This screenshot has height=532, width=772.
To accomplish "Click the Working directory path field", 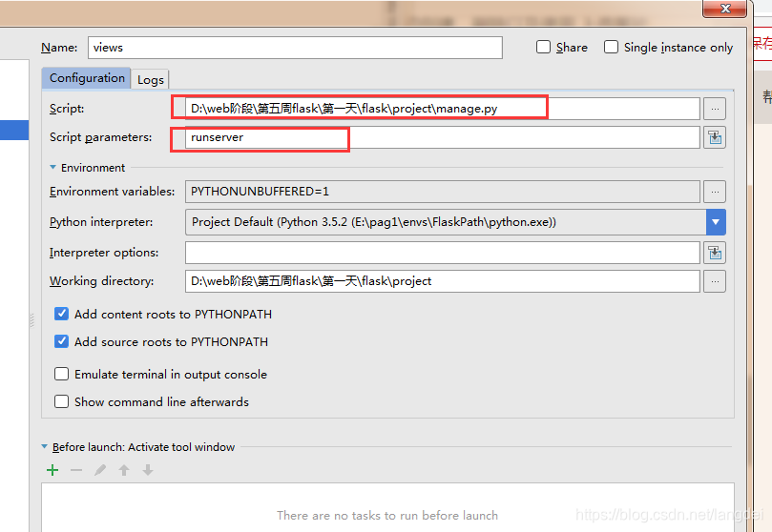I will (442, 281).
